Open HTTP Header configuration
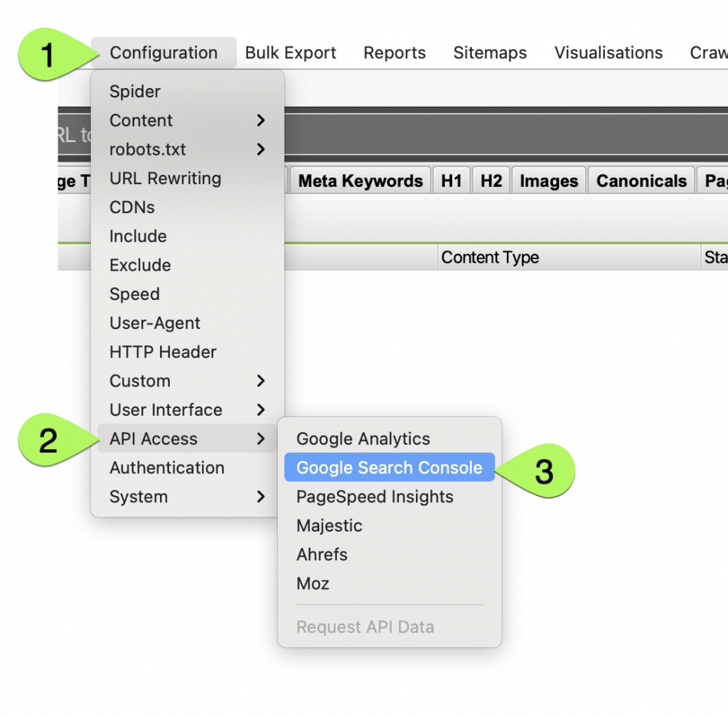 188,352
